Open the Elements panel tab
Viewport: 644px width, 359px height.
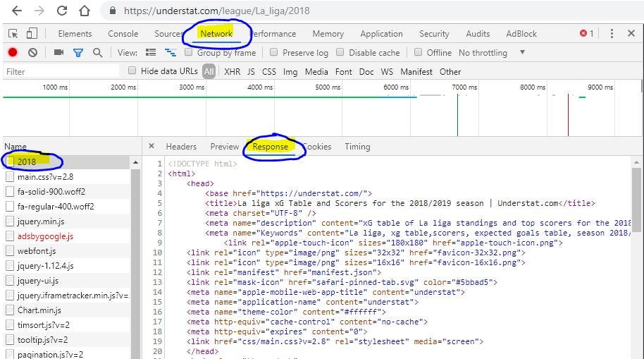75,34
